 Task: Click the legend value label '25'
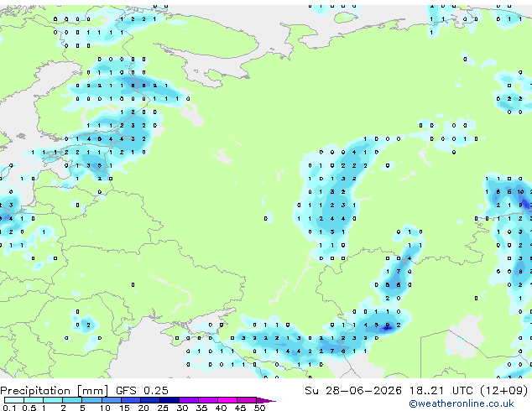pyautogui.click(x=163, y=408)
